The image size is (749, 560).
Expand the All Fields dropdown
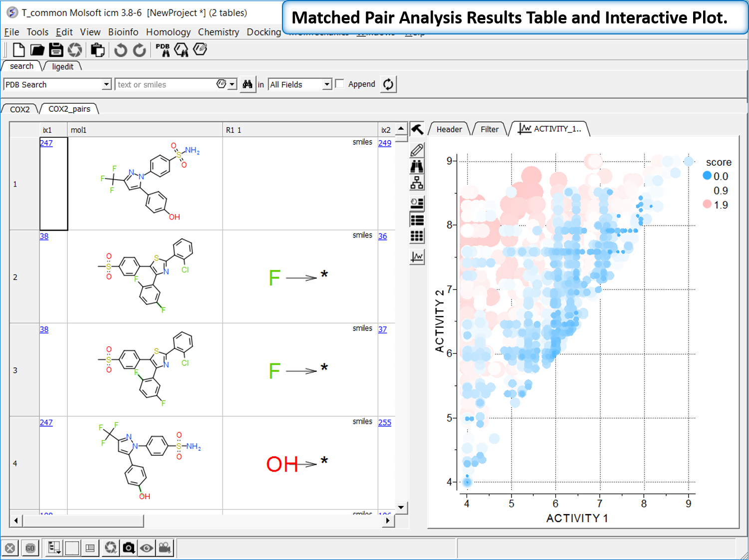(x=327, y=84)
